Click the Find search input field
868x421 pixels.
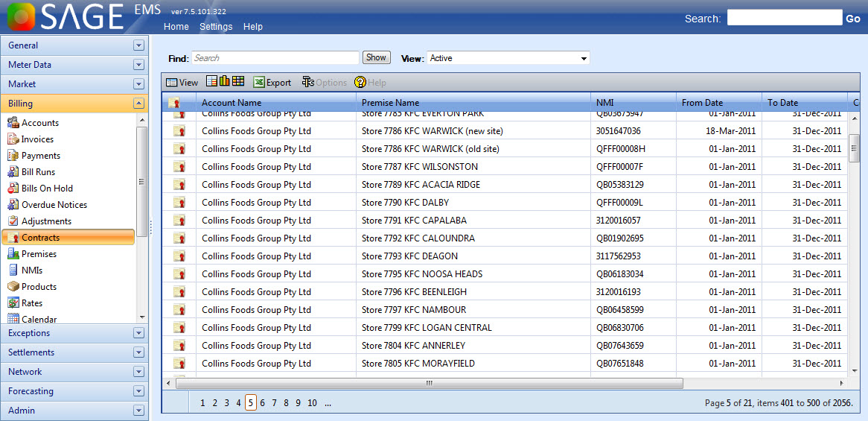click(x=275, y=57)
